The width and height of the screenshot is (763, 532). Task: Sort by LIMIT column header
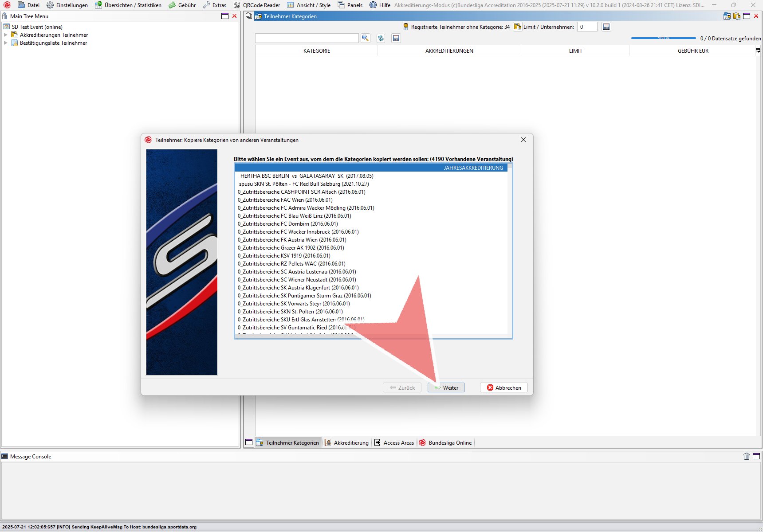[575, 51]
